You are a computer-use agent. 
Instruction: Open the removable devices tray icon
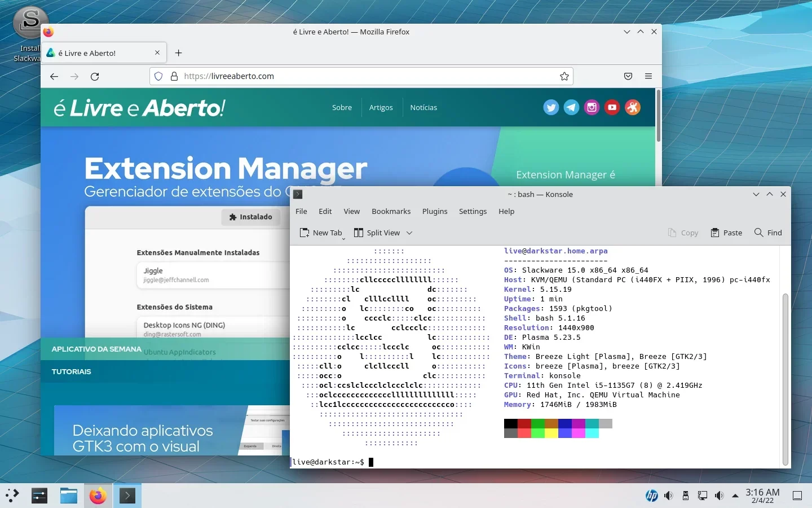(x=686, y=496)
